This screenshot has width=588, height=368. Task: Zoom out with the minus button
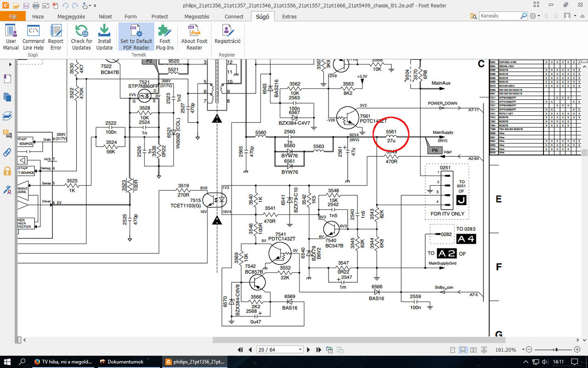[x=529, y=350]
